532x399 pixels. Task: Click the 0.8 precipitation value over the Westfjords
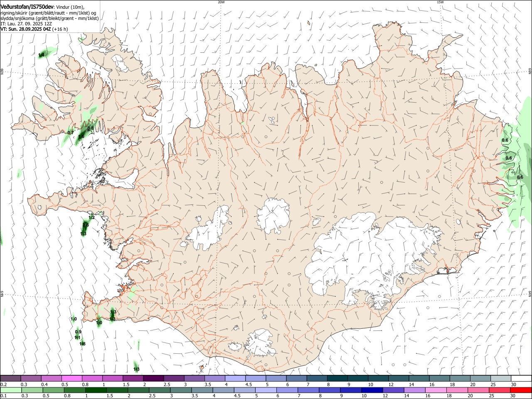click(x=90, y=128)
